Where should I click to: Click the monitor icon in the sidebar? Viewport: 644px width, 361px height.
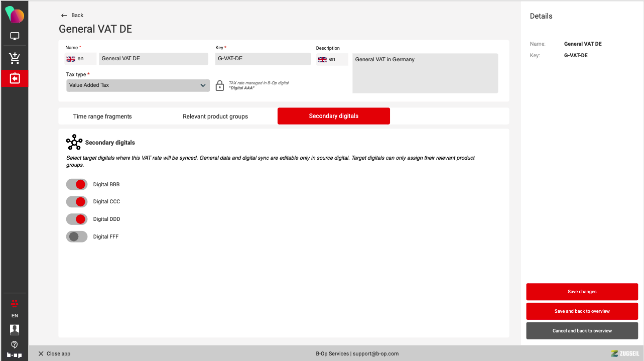pyautogui.click(x=15, y=36)
